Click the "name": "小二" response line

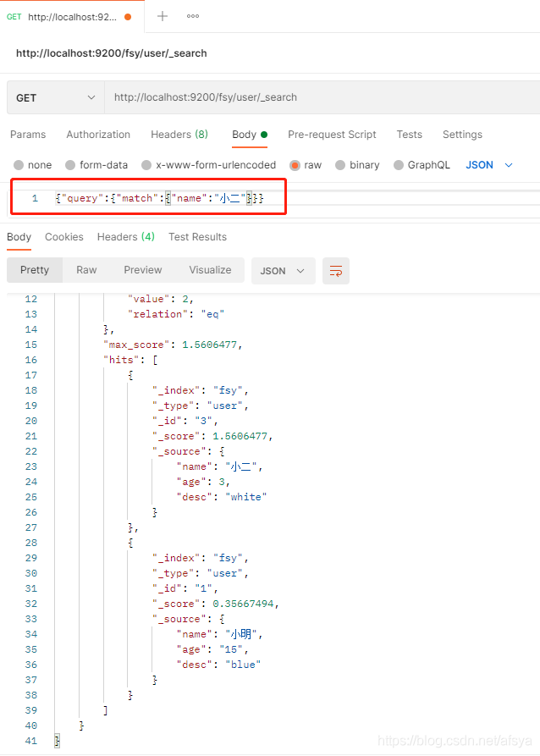(220, 466)
